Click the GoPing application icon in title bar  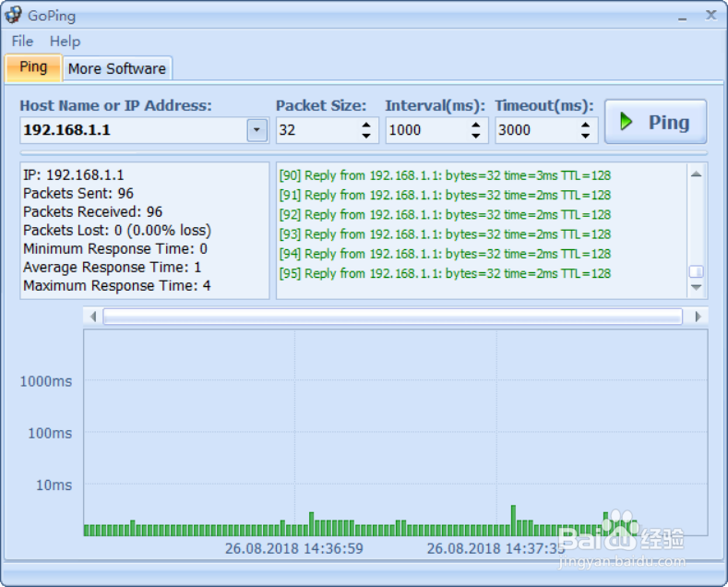coord(14,15)
